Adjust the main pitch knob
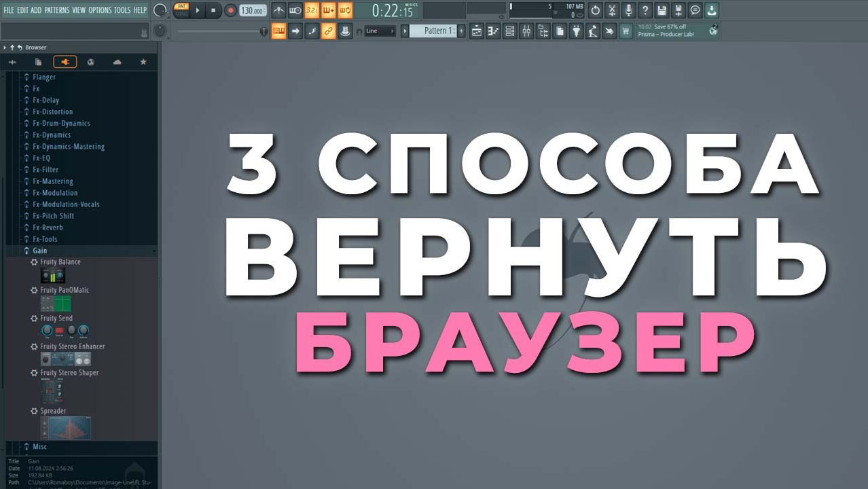Image resolution: width=868 pixels, height=489 pixels. click(160, 31)
